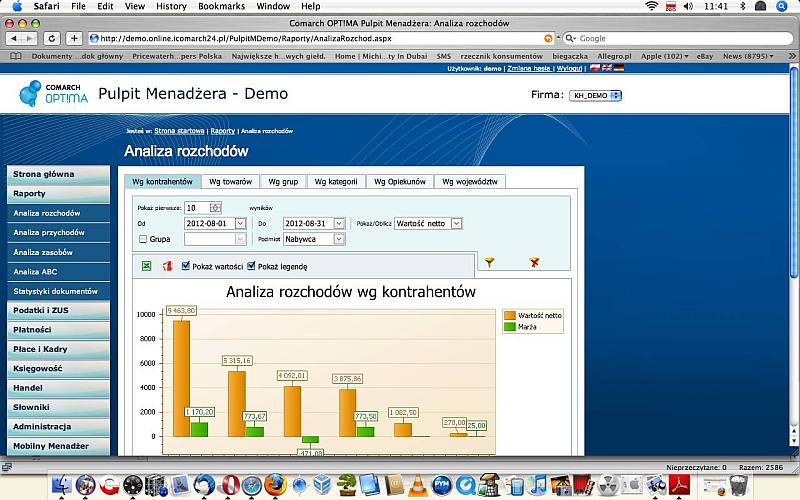The image size is (800, 500).
Task: Switch to the Wg towarów tab
Action: point(229,182)
